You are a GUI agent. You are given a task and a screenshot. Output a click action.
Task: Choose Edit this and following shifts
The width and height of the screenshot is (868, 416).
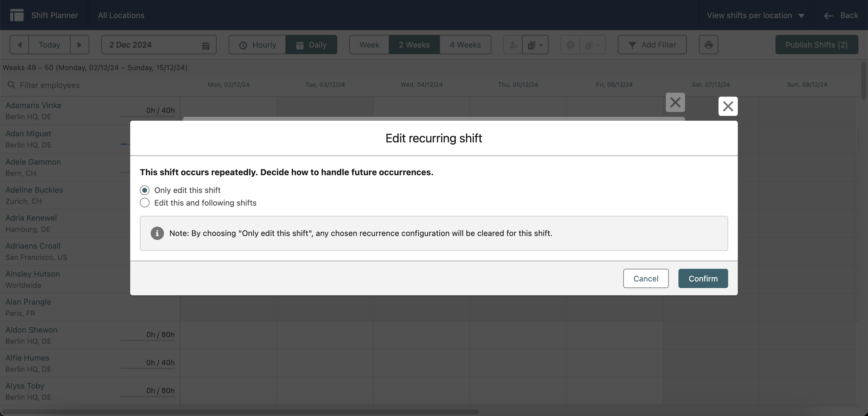[145, 203]
